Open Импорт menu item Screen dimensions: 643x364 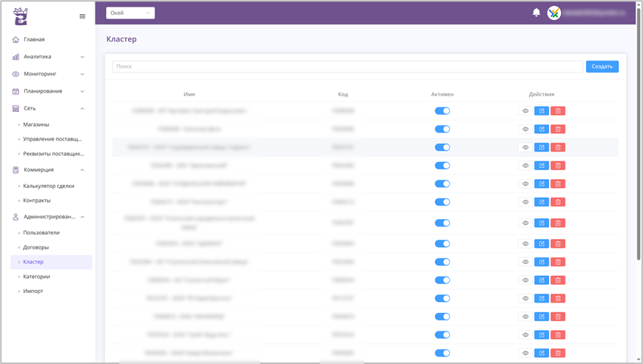pos(33,291)
